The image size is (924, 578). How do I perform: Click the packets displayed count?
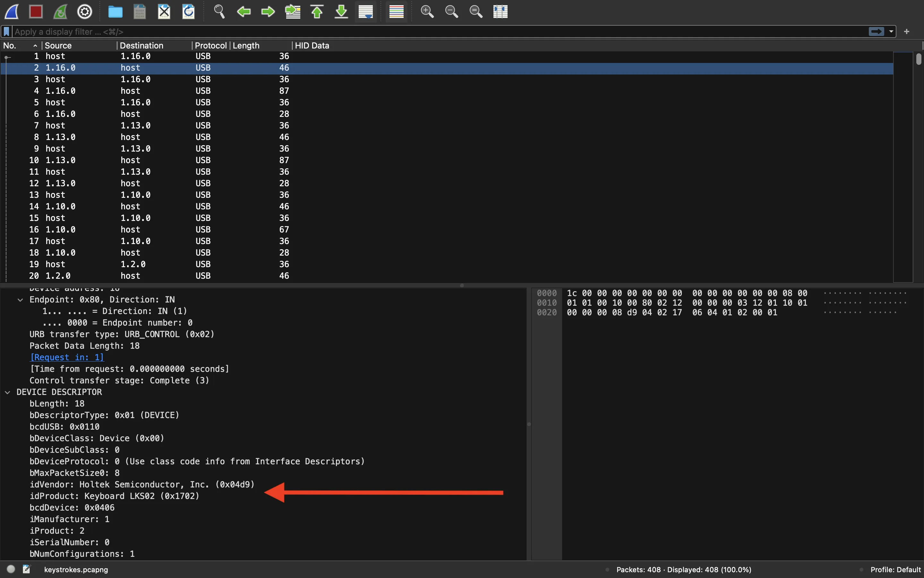click(x=683, y=570)
